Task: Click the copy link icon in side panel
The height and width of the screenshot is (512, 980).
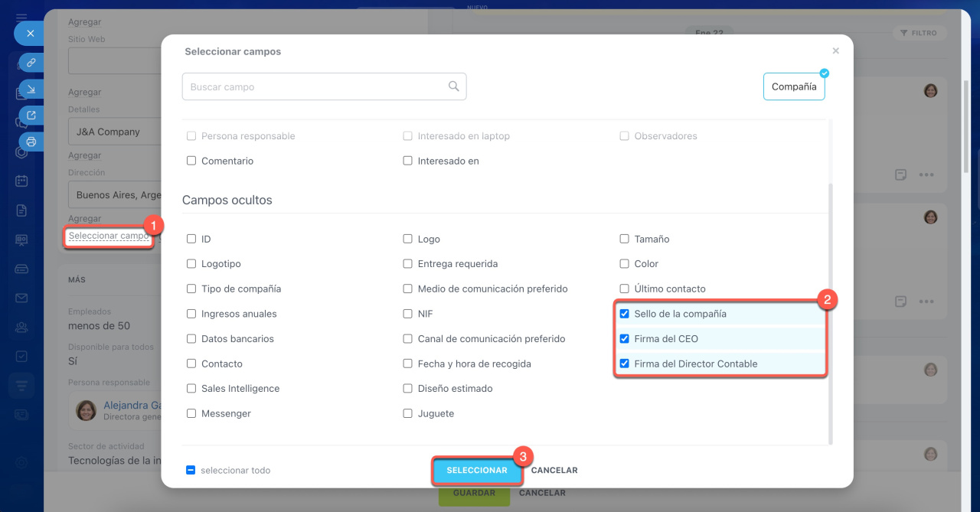Action: (31, 63)
